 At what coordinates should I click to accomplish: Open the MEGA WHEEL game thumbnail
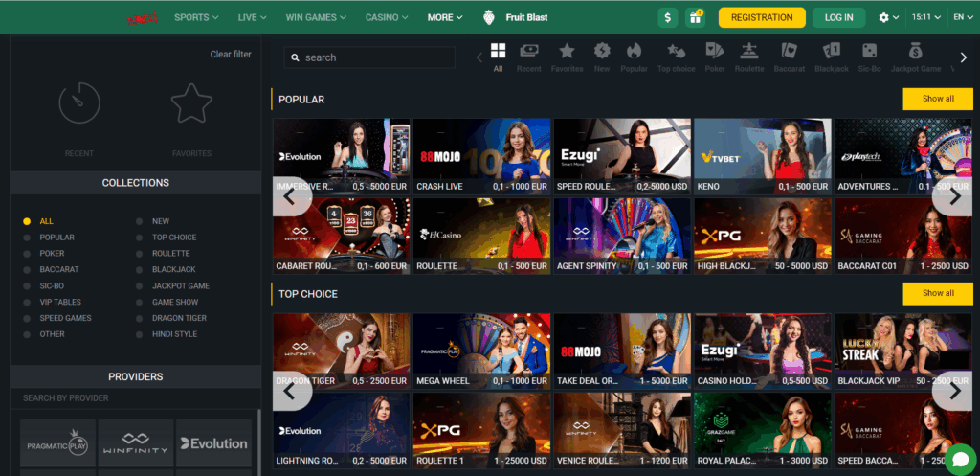482,351
